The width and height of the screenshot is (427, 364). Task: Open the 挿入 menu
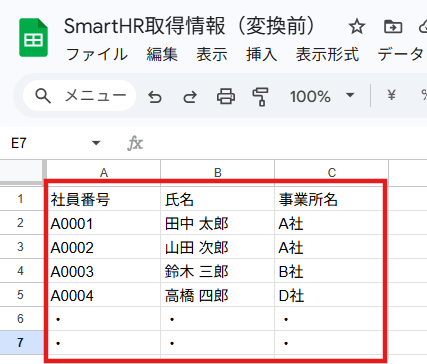[261, 54]
